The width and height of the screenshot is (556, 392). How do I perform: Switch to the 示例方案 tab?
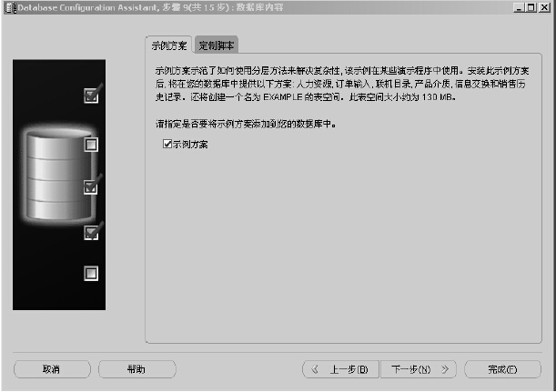(168, 45)
